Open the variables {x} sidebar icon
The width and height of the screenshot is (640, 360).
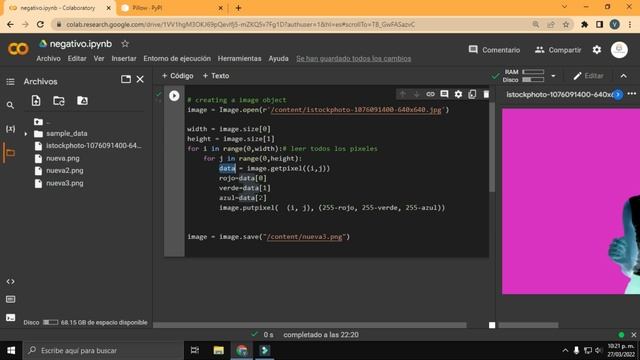[x=10, y=129]
